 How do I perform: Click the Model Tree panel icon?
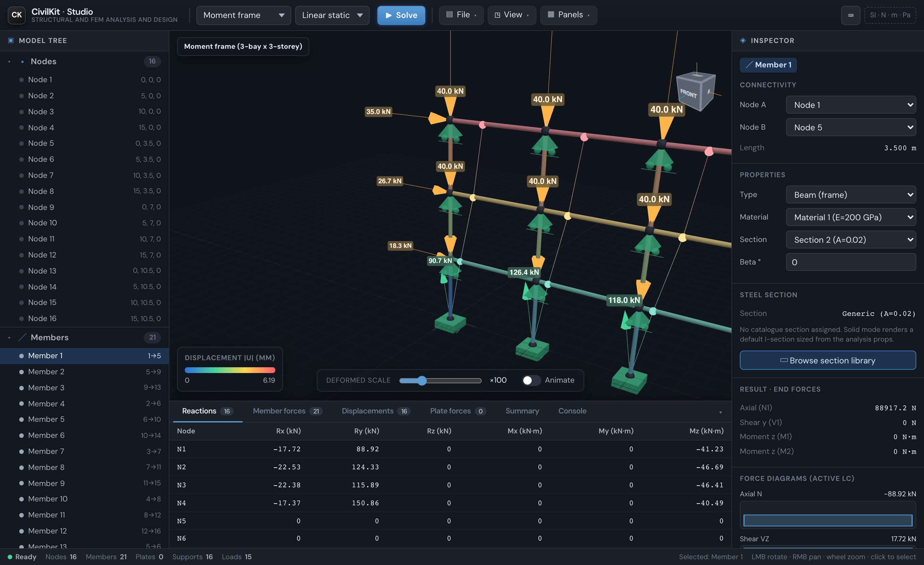[x=11, y=40]
